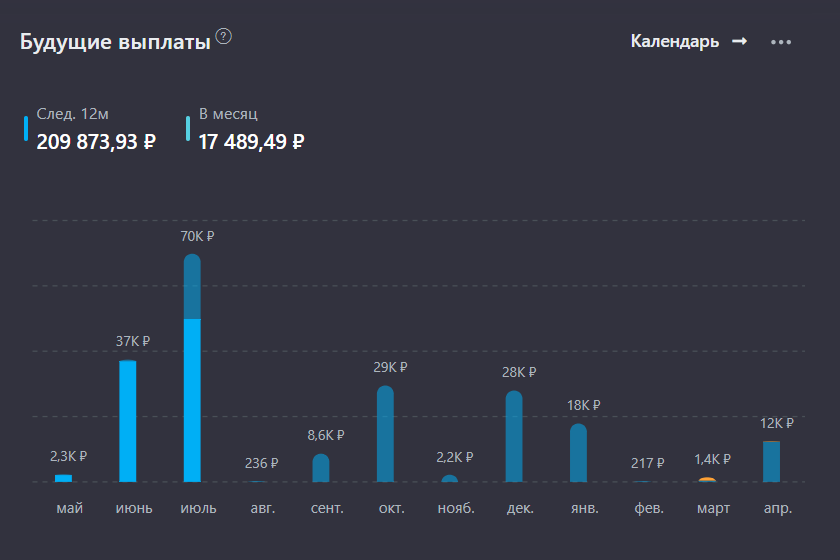This screenshot has height=560, width=840.
Task: Select the дек. 28K ₽ bar
Action: pos(514,436)
